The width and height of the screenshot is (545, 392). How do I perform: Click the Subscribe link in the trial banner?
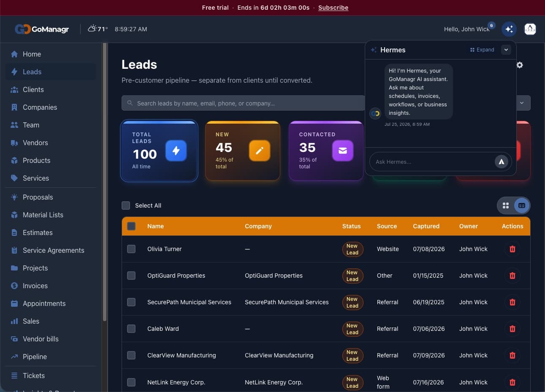pos(333,8)
